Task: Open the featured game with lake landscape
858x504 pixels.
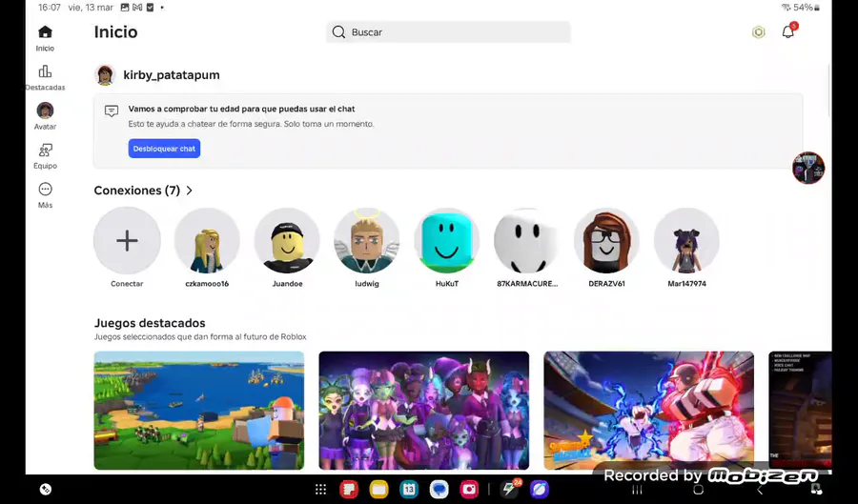Action: (199, 411)
